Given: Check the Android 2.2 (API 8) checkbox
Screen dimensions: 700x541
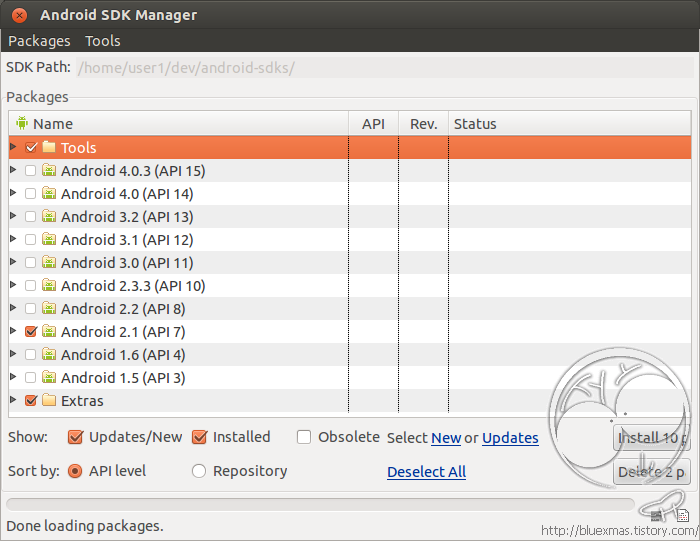Looking at the screenshot, I should coord(30,308).
